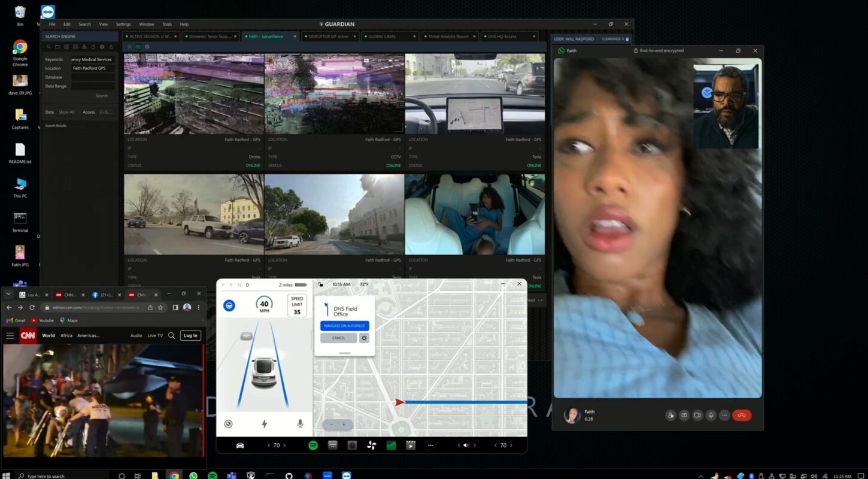Open the Tesla stocks chart app
868x479 pixels.
pos(391,445)
